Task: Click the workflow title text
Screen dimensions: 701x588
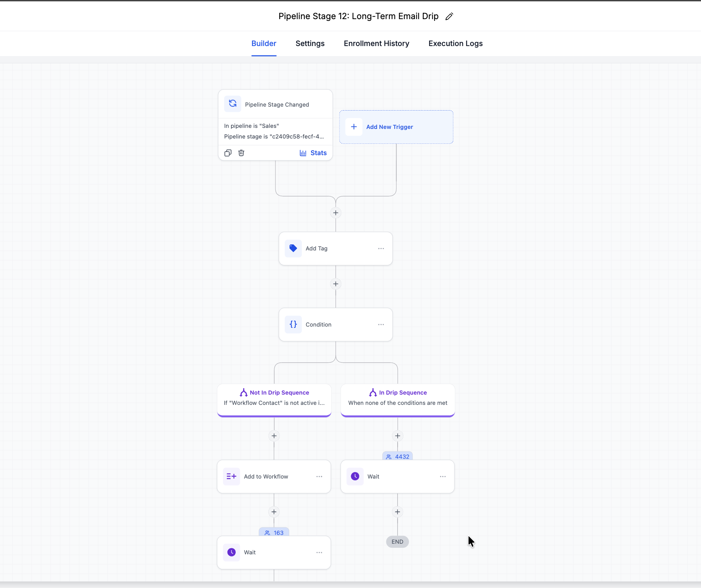Action: pos(358,16)
